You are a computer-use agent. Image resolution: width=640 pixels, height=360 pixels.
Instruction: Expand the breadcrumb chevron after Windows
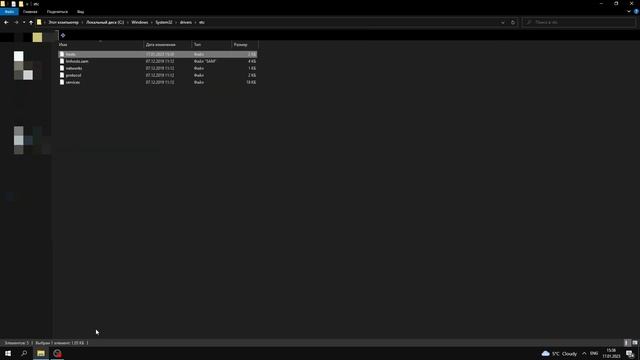point(152,22)
